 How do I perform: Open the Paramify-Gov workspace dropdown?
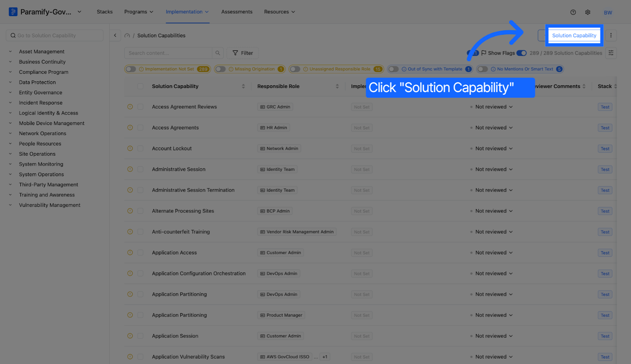tap(79, 12)
